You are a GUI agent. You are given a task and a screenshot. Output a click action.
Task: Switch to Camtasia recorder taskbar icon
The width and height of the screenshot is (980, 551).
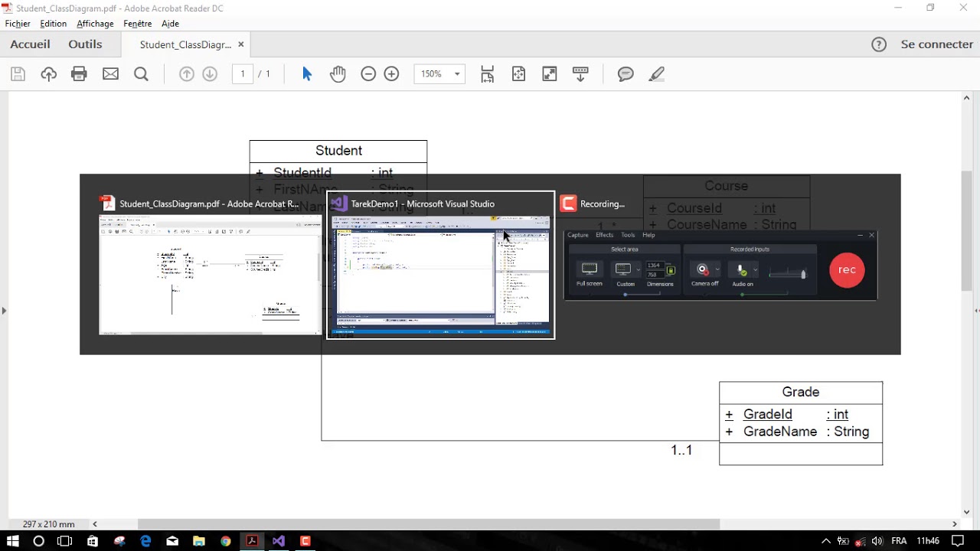coord(305,541)
